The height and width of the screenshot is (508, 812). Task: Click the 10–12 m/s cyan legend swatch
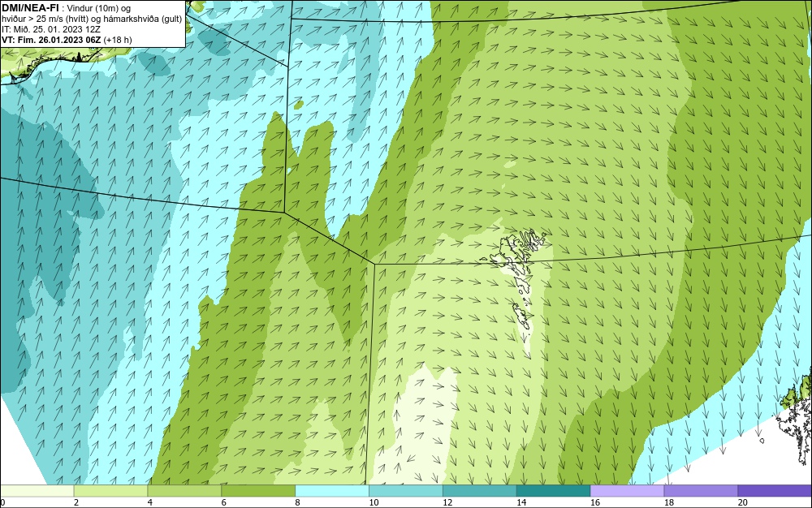point(406,490)
